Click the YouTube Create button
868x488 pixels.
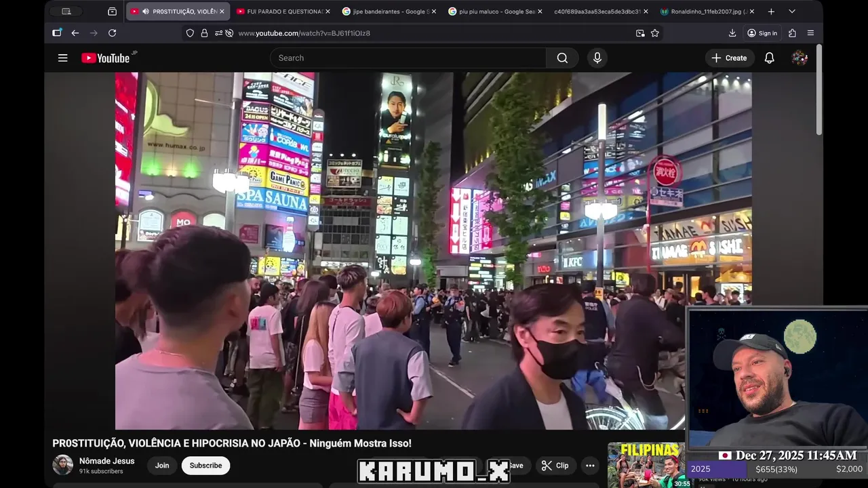(729, 58)
